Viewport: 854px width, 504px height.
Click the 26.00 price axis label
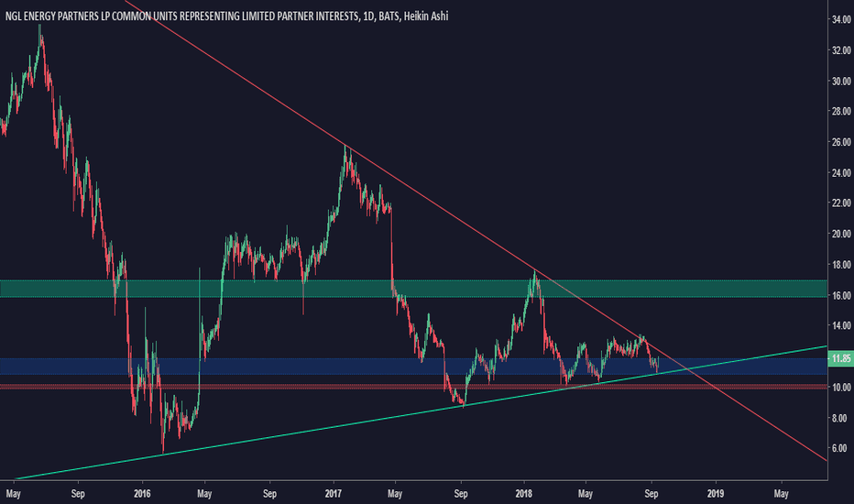(x=841, y=142)
